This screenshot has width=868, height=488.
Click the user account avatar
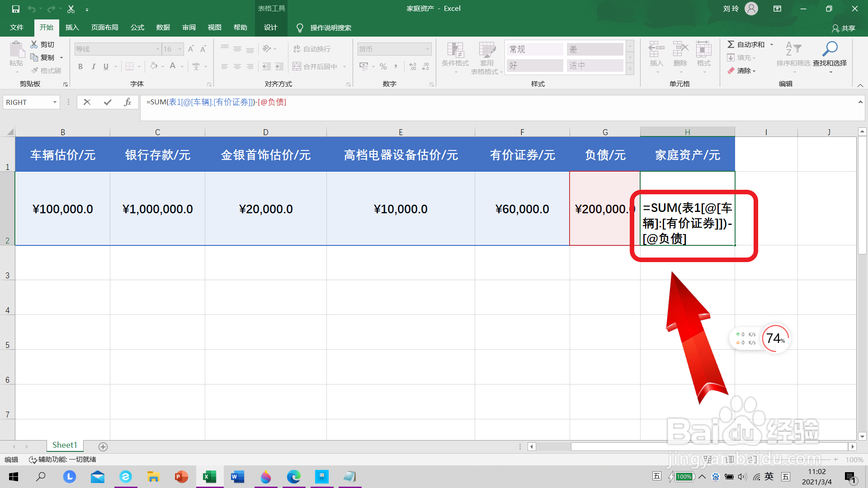tap(751, 9)
